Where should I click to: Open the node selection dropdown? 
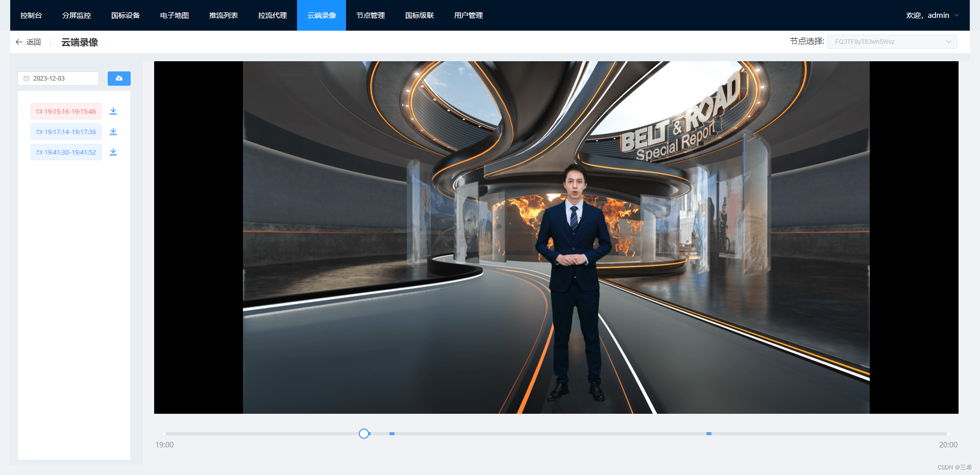[892, 42]
